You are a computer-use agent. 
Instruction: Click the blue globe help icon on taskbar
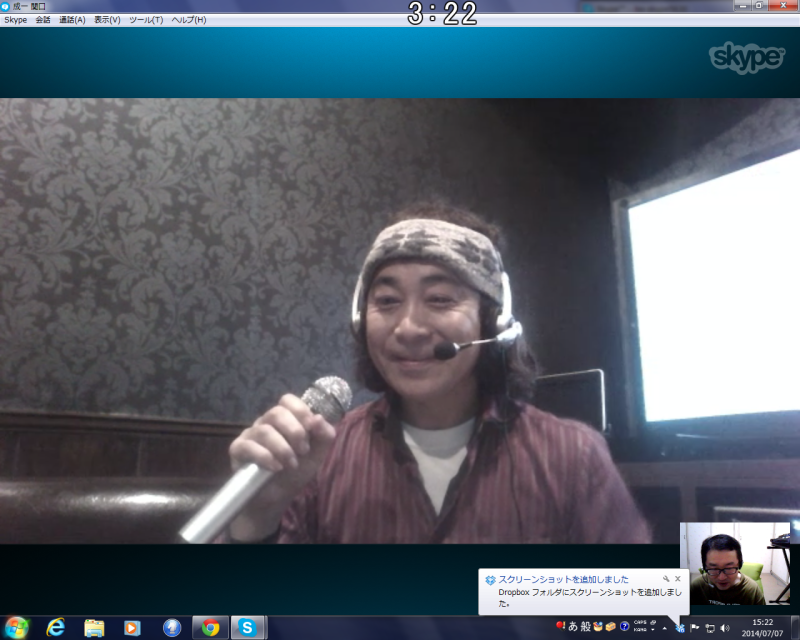172,628
